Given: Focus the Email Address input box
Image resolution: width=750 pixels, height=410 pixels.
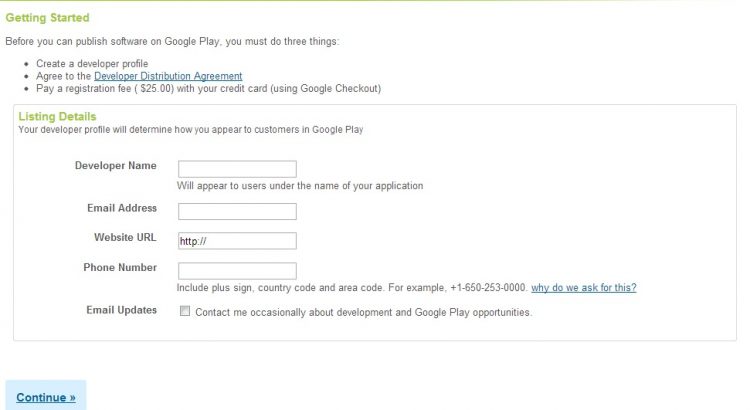Looking at the screenshot, I should 237,211.
